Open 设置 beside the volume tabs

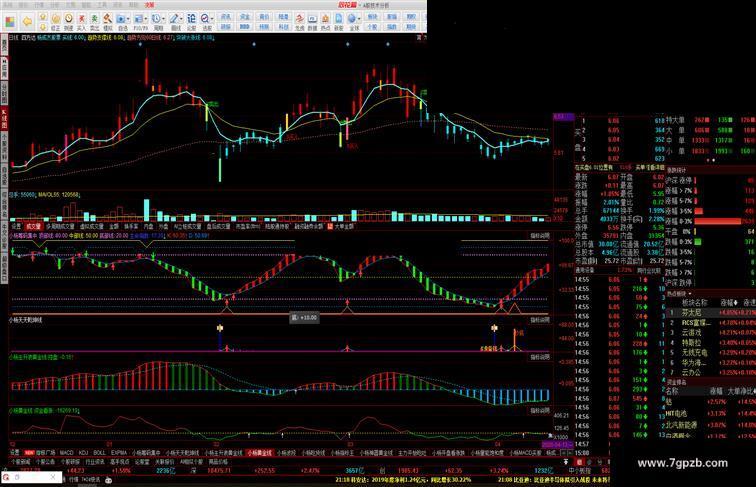(x=16, y=226)
